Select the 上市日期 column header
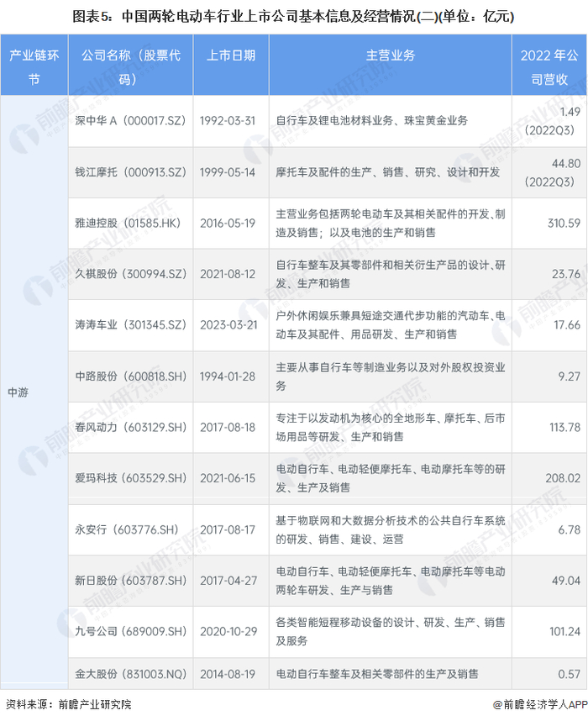588x721 pixels. (x=231, y=65)
